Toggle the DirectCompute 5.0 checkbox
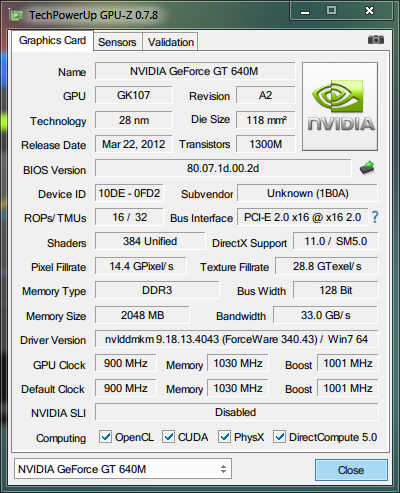 coord(279,436)
